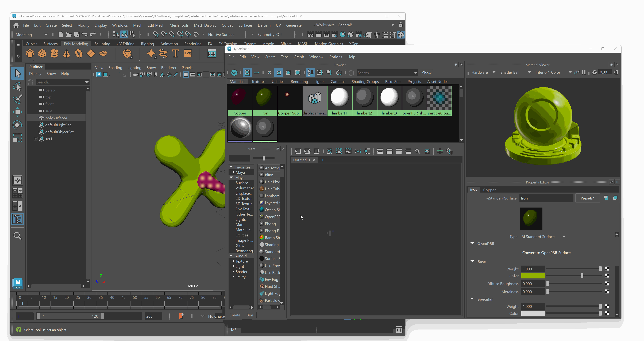The width and height of the screenshot is (644, 341).
Task: Toggle Material Viewer pause rendering button
Action: tap(584, 72)
